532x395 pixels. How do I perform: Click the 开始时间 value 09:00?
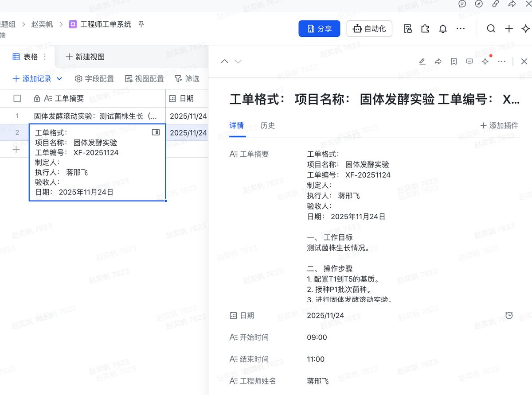pos(317,337)
